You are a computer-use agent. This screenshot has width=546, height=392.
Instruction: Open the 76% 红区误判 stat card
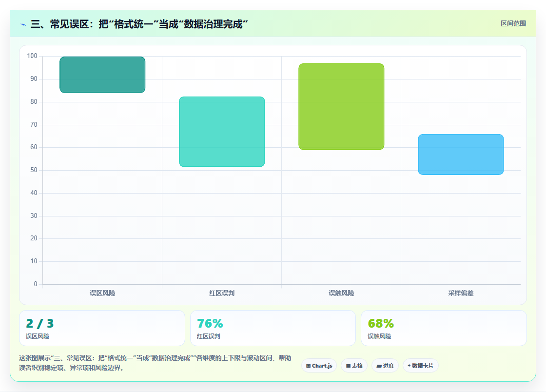pyautogui.click(x=273, y=328)
